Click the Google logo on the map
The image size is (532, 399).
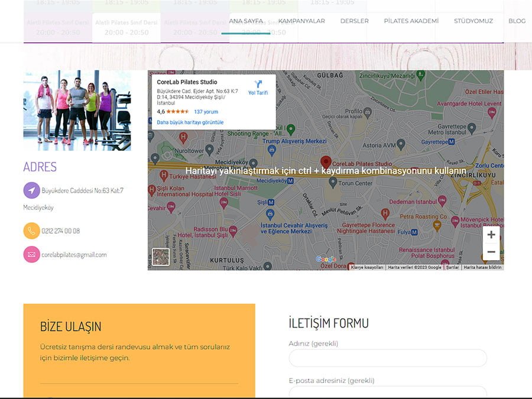click(326, 259)
